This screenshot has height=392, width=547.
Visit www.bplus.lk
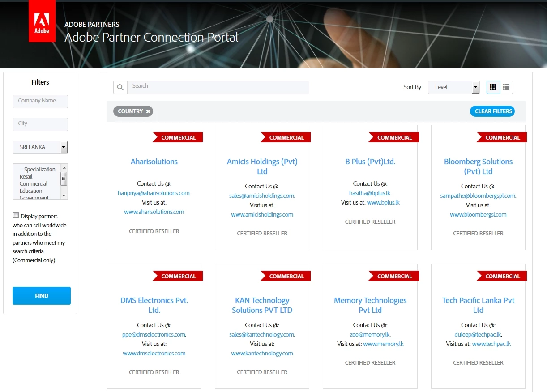click(x=383, y=202)
